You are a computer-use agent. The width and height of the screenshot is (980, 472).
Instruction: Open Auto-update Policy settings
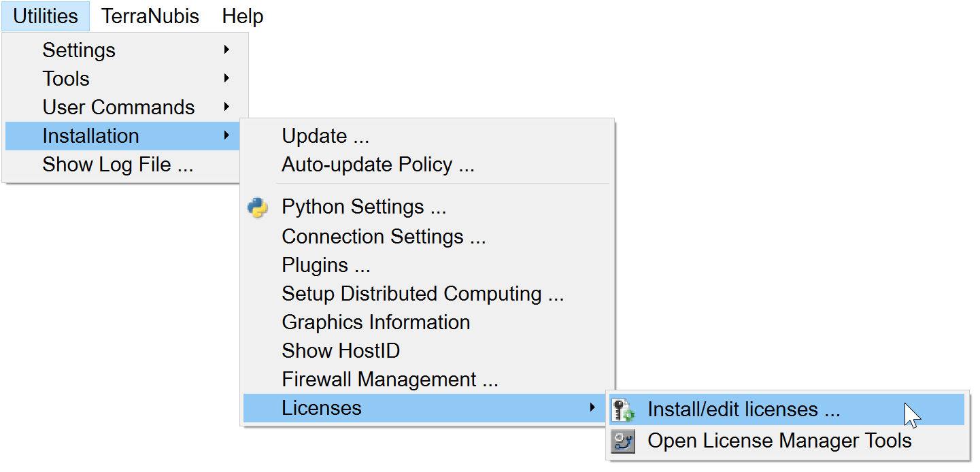[x=377, y=165]
